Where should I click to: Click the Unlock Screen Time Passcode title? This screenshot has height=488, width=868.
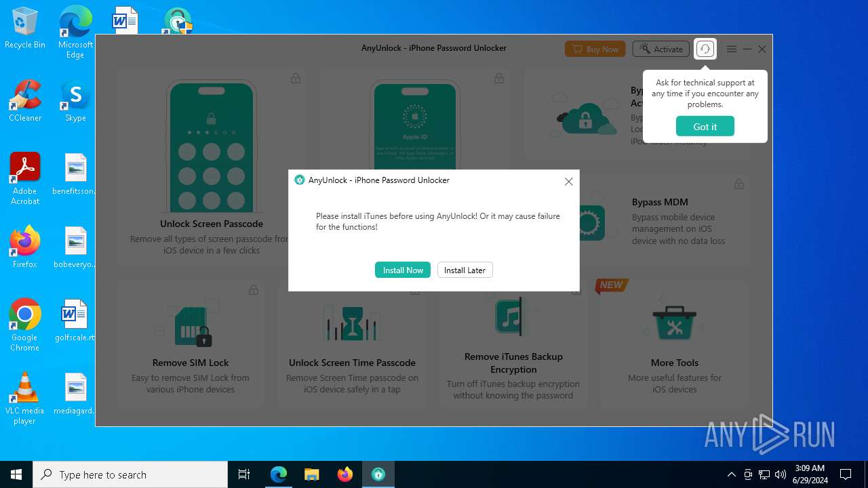pos(352,363)
